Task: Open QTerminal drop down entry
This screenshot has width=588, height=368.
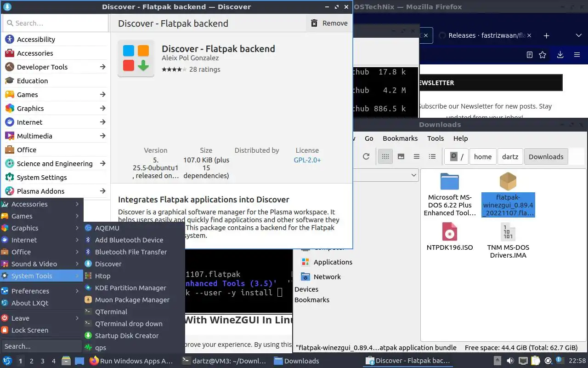Action: pyautogui.click(x=134, y=324)
